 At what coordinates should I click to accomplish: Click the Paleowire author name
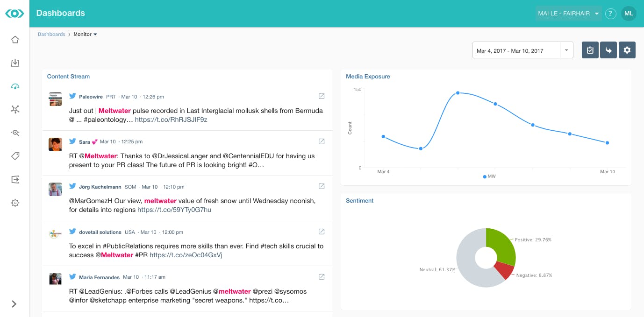[91, 97]
